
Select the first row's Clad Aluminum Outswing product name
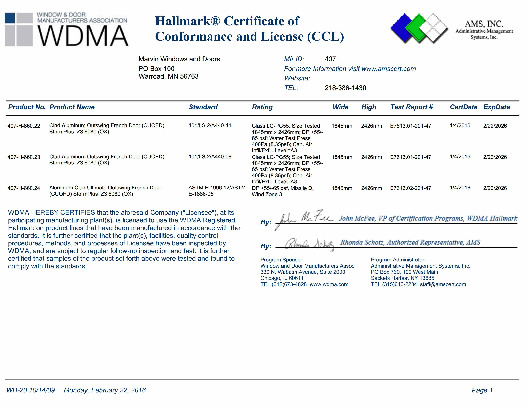coord(107,128)
